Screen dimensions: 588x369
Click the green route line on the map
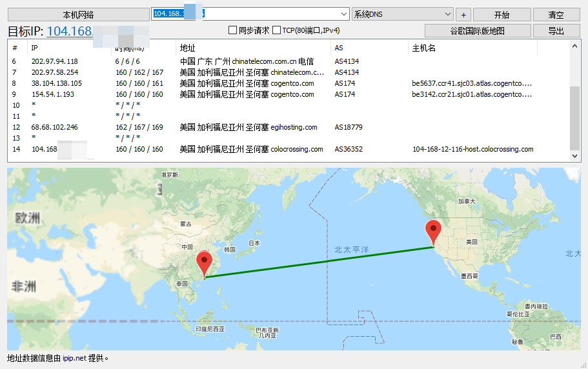coord(319,262)
